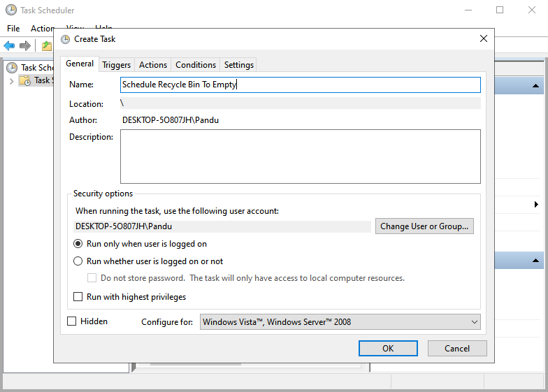
Task: Click inside the Description text box
Action: [x=300, y=156]
